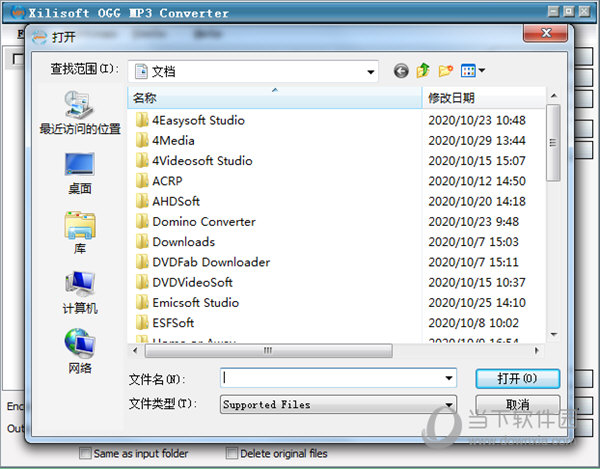Select the 4Media folder icon
Viewport: 600px width, 469px height.
[142, 140]
